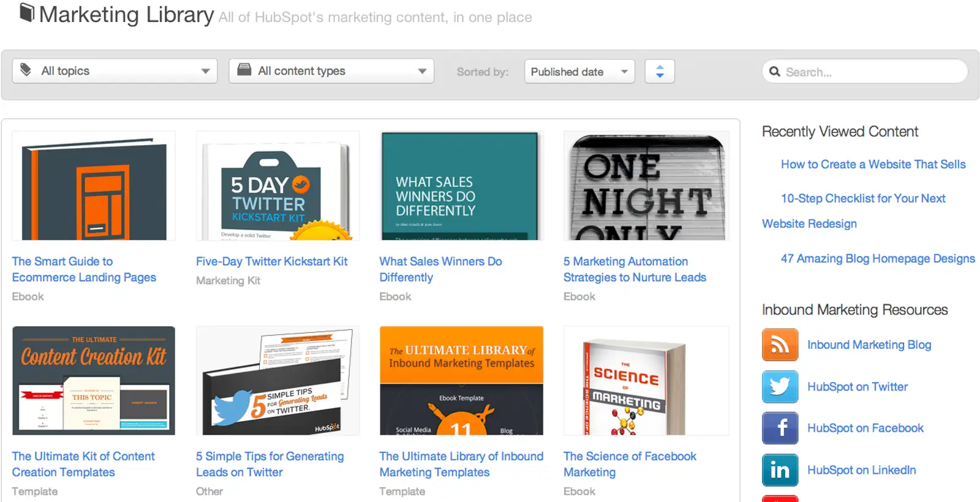Viewport: 980px width, 502px height.
Task: Click the Sorted by: label
Action: [x=483, y=72]
